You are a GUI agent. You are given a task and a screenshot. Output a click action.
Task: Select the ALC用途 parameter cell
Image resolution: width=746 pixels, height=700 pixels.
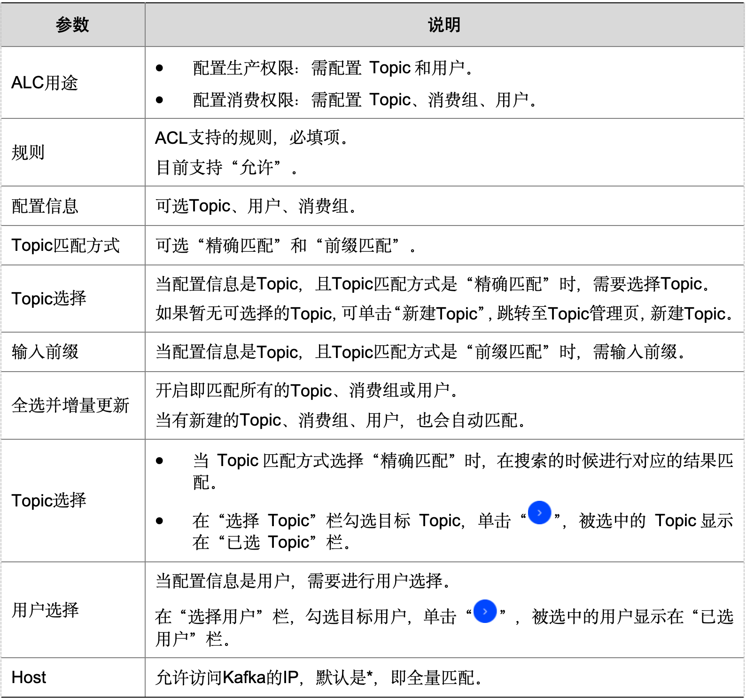point(73,83)
